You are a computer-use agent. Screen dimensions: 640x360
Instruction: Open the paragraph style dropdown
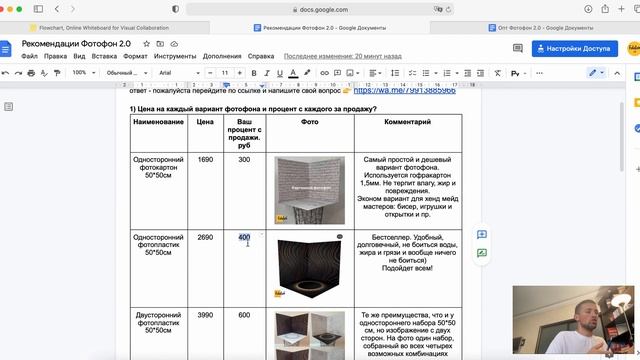coord(127,73)
